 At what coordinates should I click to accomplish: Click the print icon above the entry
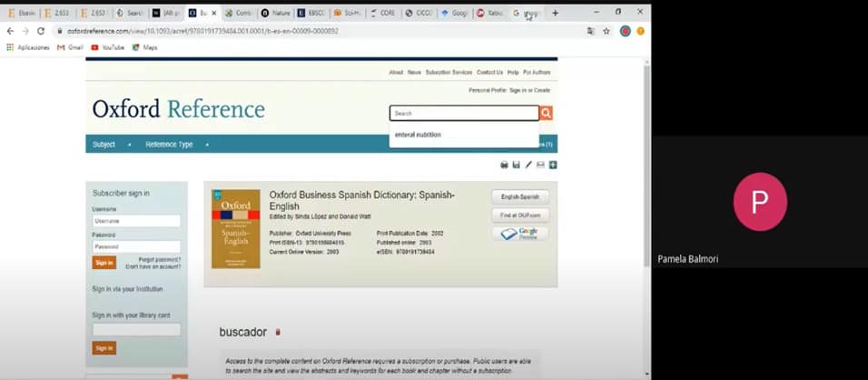504,165
